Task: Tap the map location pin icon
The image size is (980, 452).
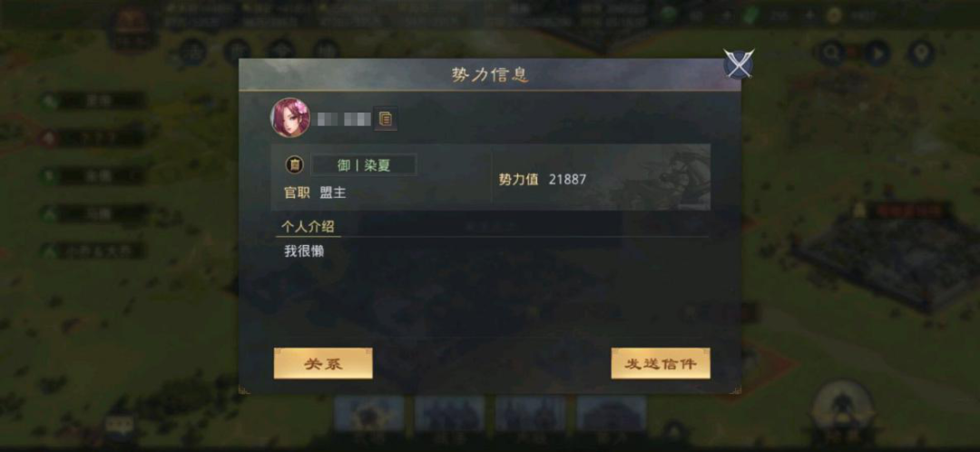Action: click(x=921, y=54)
